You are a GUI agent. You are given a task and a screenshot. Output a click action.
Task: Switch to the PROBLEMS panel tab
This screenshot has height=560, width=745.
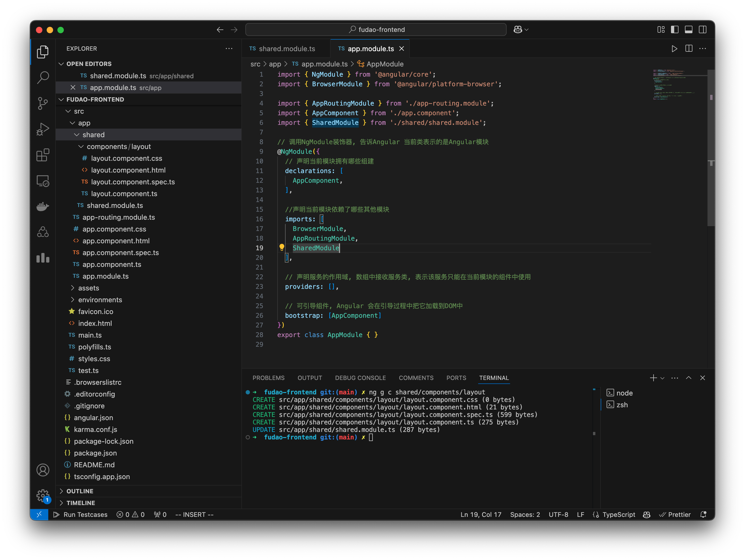pyautogui.click(x=268, y=378)
